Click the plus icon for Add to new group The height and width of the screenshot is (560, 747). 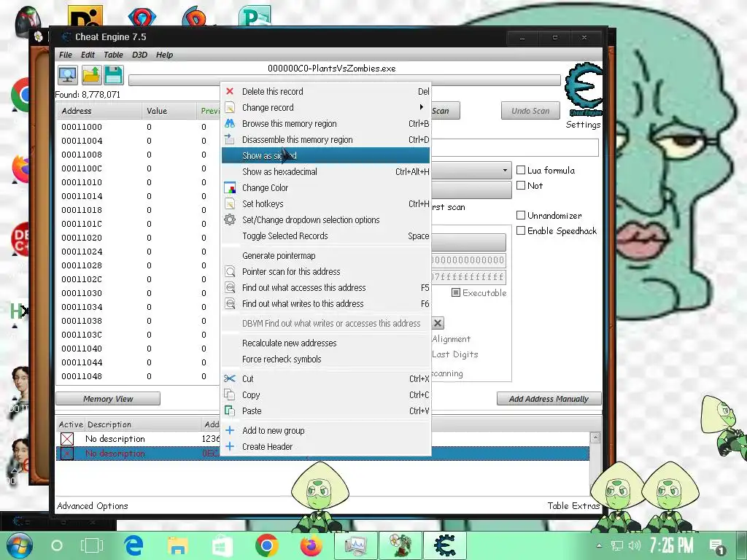(230, 430)
